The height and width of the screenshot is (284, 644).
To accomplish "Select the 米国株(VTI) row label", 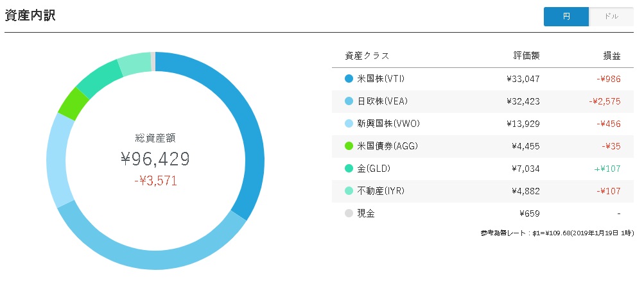I will tap(383, 79).
